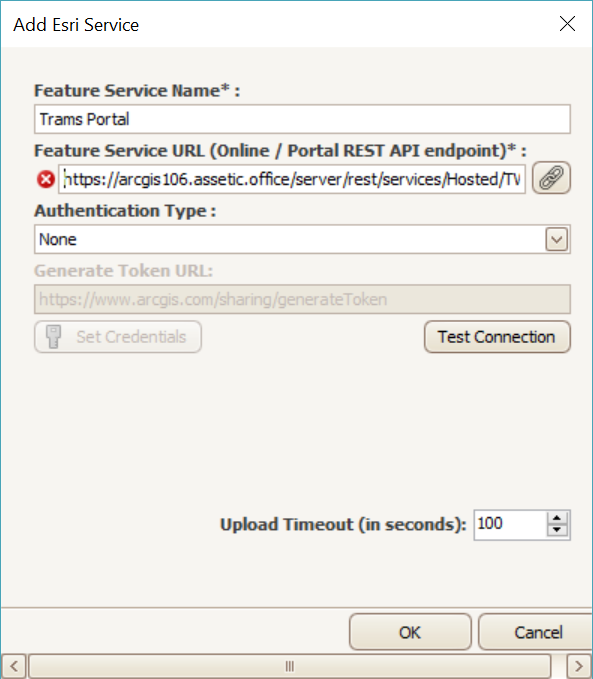The image size is (593, 679).
Task: Click the horizontal scrollbar right arrow
Action: click(x=579, y=666)
